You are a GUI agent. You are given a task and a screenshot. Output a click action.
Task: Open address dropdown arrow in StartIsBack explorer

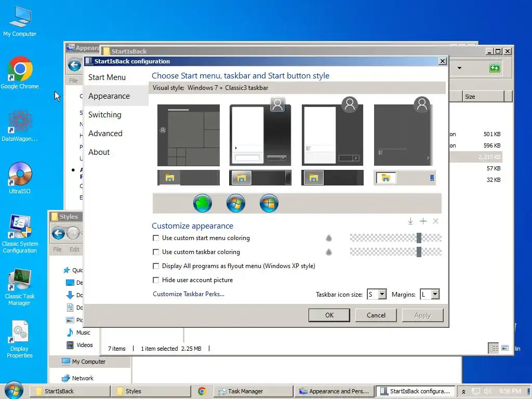(459, 68)
